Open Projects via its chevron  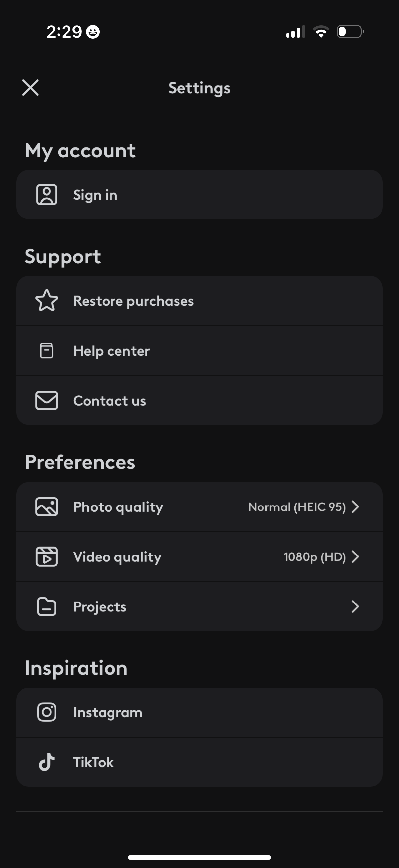355,606
